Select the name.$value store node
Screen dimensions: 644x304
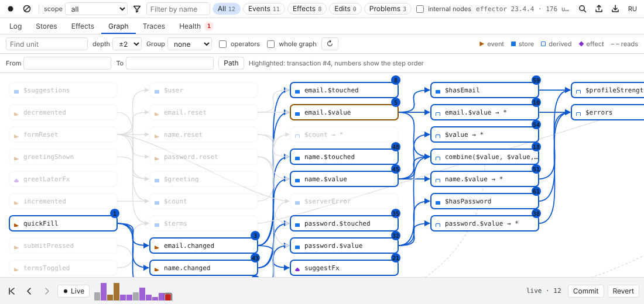pos(344,179)
